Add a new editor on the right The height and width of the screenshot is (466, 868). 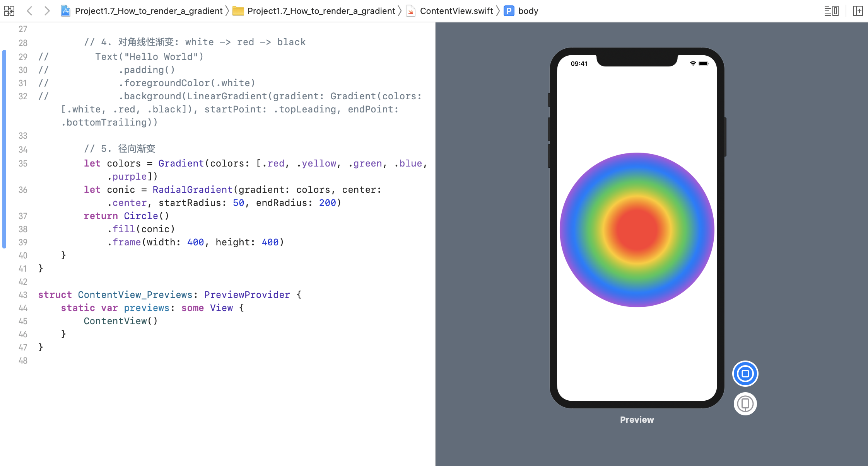pos(858,11)
